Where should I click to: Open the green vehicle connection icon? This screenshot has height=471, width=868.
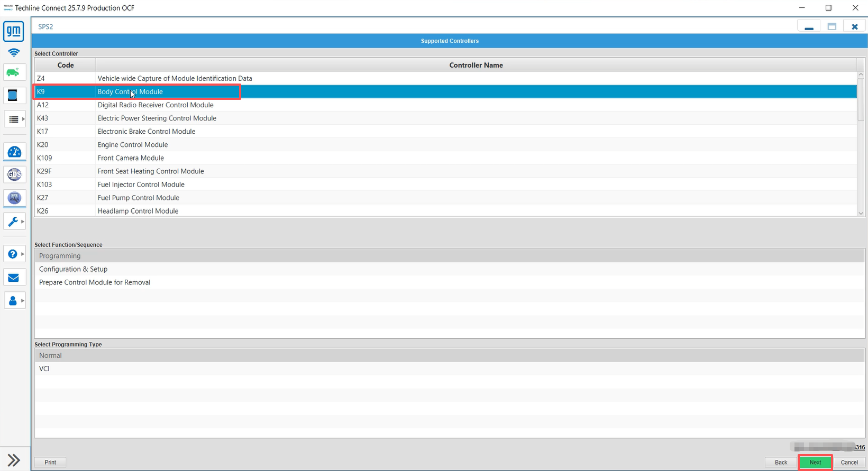click(14, 72)
